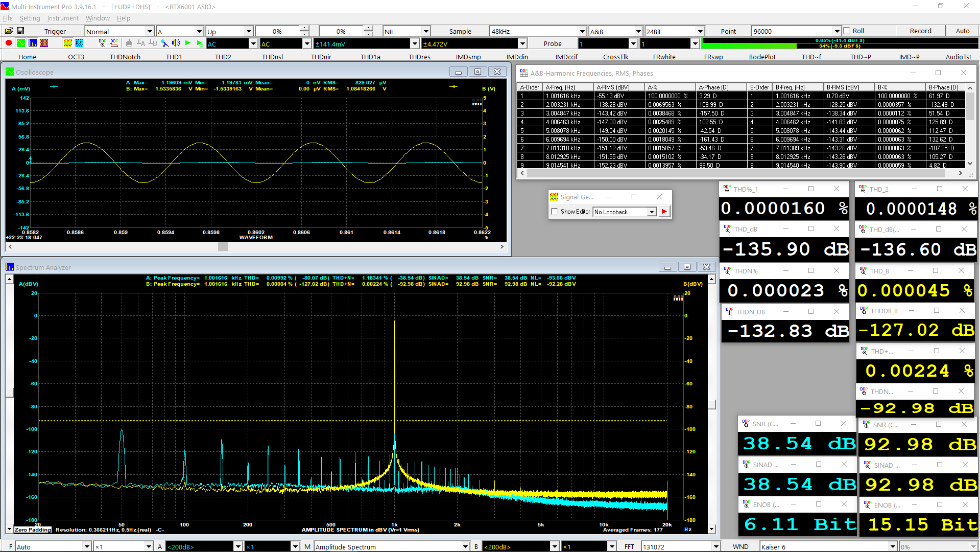Open the 48kHz sample rate dropdown
The width and height of the screenshot is (980, 552).
[x=582, y=32]
